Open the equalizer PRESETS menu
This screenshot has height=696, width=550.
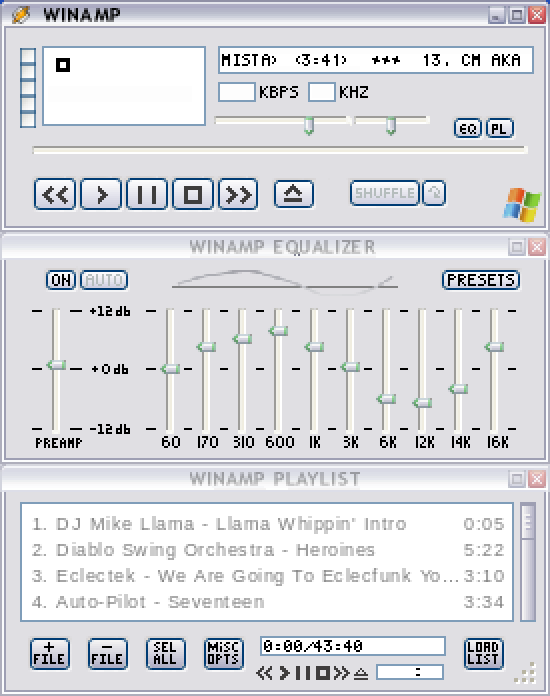point(481,280)
